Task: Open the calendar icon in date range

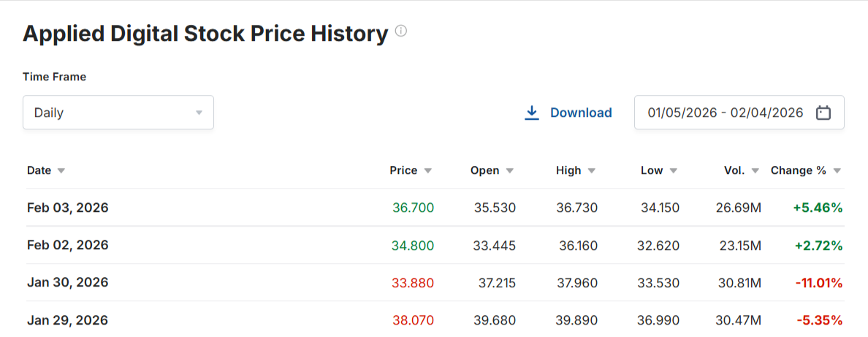Action: coord(823,113)
